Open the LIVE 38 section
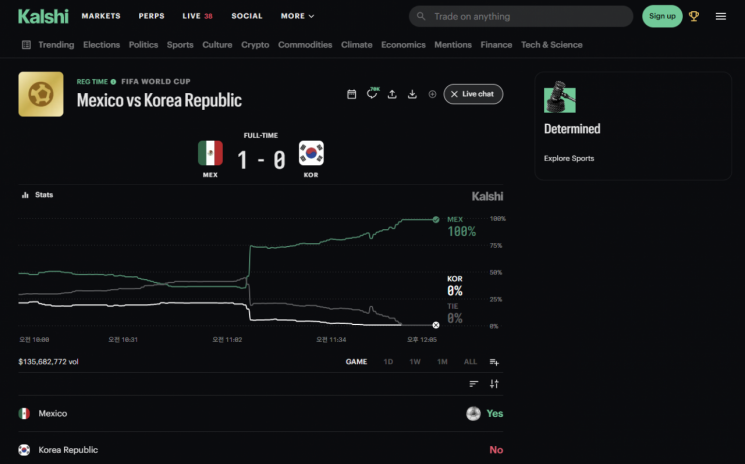The height and width of the screenshot is (464, 745). coord(197,16)
